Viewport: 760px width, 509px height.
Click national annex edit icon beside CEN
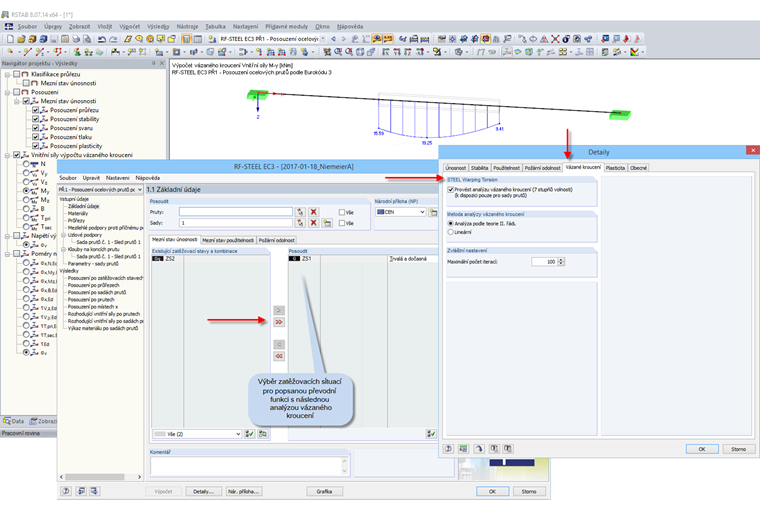433,212
